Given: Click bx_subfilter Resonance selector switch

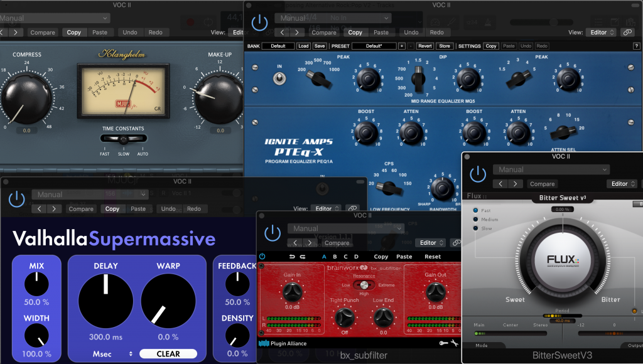Looking at the screenshot, I should (364, 285).
